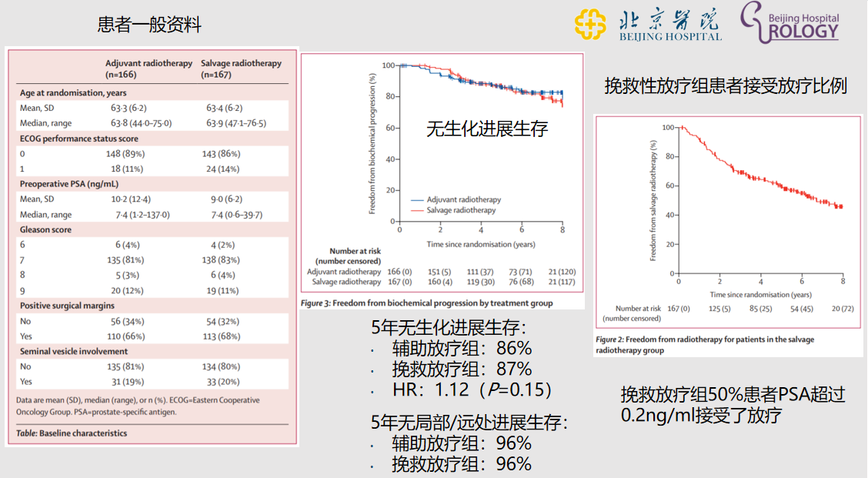Image resolution: width=868 pixels, height=478 pixels.
Task: Select the heading 5年无局部/远处进展生存
Action: [470, 423]
